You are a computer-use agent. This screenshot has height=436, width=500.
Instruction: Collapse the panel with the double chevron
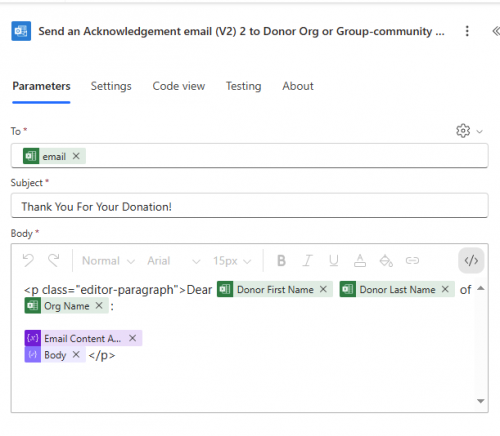(496, 31)
